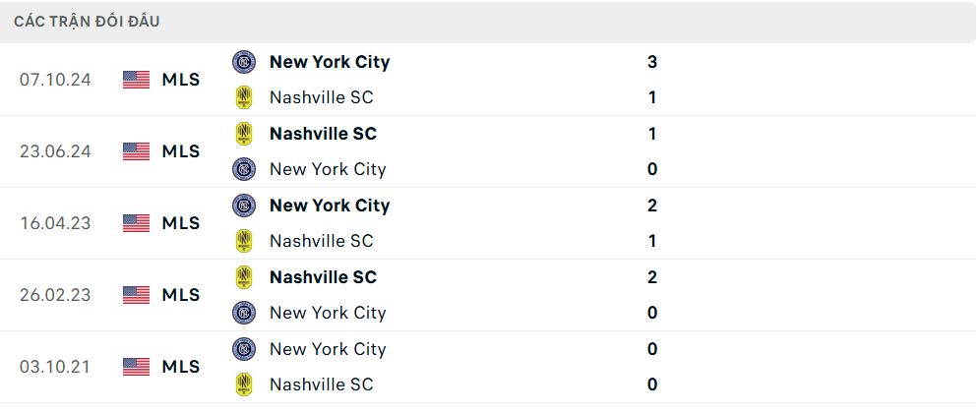Image resolution: width=980 pixels, height=413 pixels.
Task: Click New York City crest in 23.06.24 match
Action: click(244, 169)
